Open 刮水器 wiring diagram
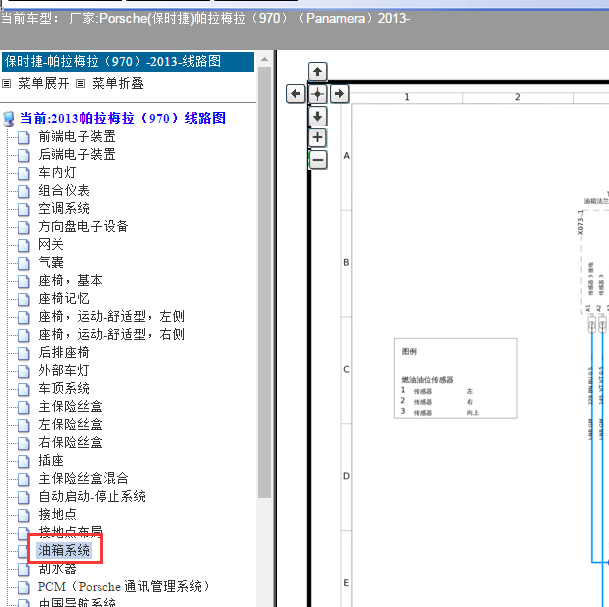 [x=57, y=568]
